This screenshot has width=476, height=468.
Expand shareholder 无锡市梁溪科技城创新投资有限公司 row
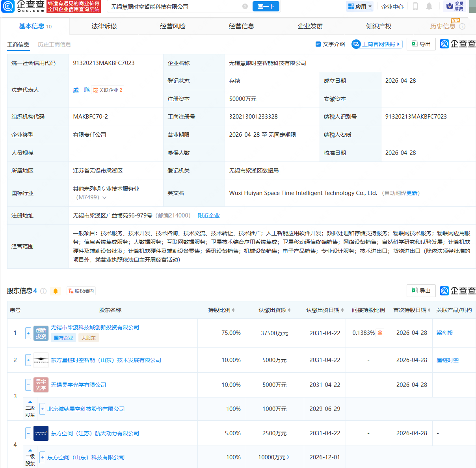click(28, 333)
